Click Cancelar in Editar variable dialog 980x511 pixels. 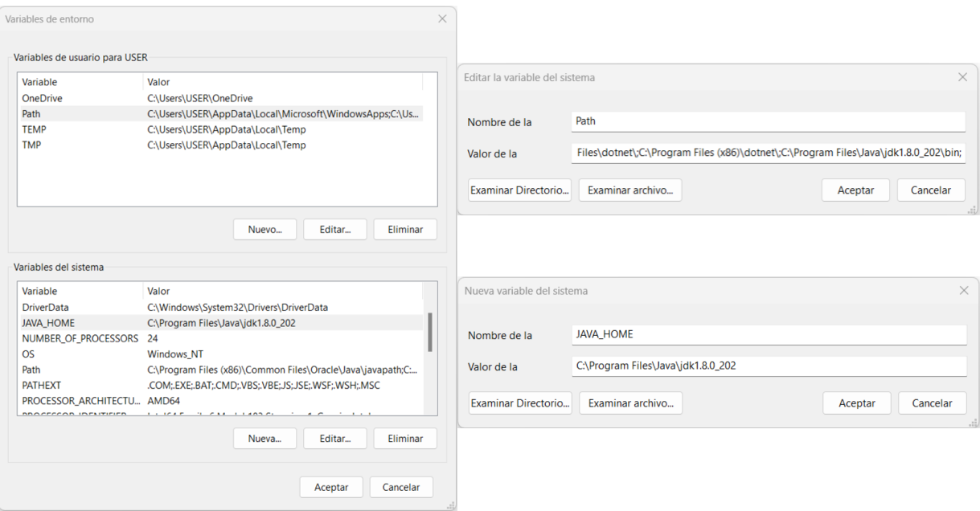[x=931, y=190]
